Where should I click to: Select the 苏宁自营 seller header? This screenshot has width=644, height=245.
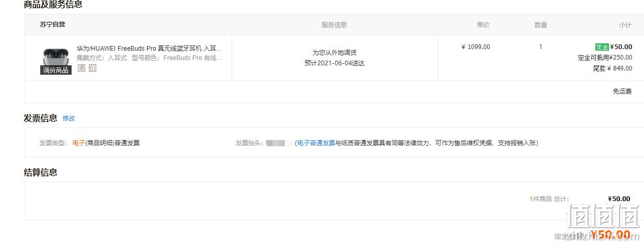pos(53,25)
